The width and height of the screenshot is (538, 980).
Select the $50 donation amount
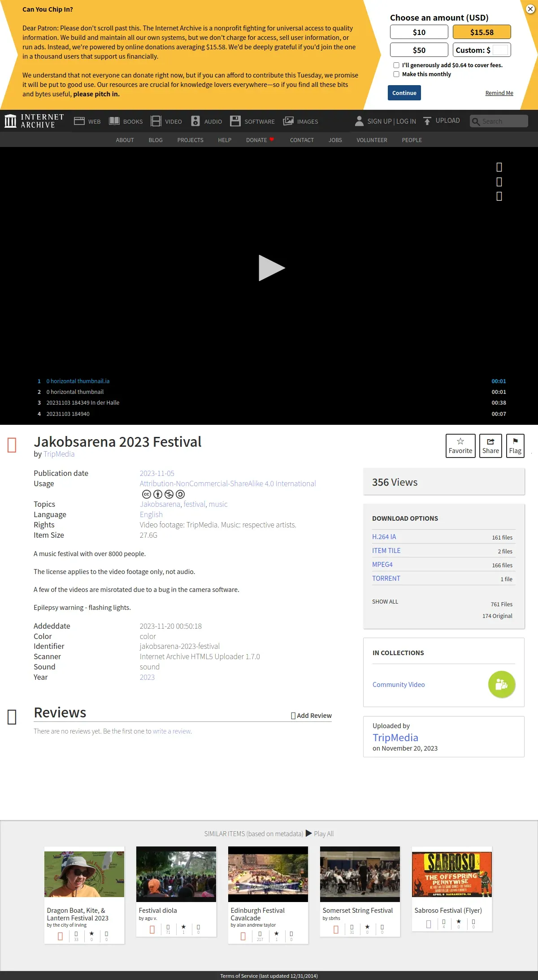(x=419, y=50)
